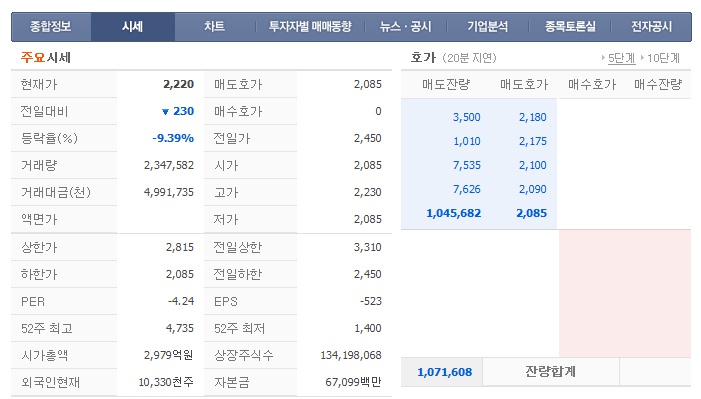
Task: Click the 자본금 value 67,099백만
Action: [353, 382]
